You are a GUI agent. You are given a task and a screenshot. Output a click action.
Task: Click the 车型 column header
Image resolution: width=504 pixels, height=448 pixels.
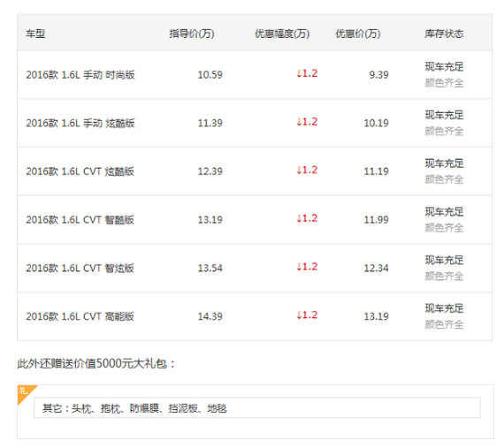[x=35, y=34]
